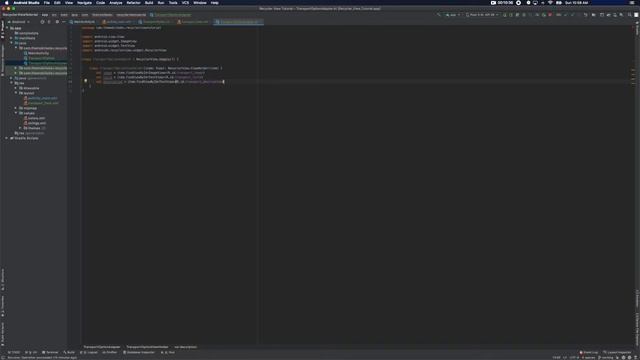Open the Terminal tool window
Screen dimensions: 640x360
[x=50, y=352]
